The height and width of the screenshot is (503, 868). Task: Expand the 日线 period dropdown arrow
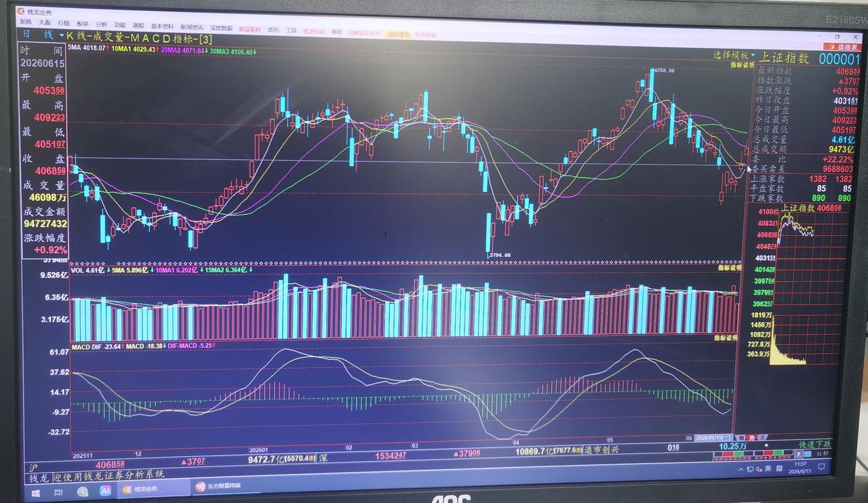pos(61,35)
